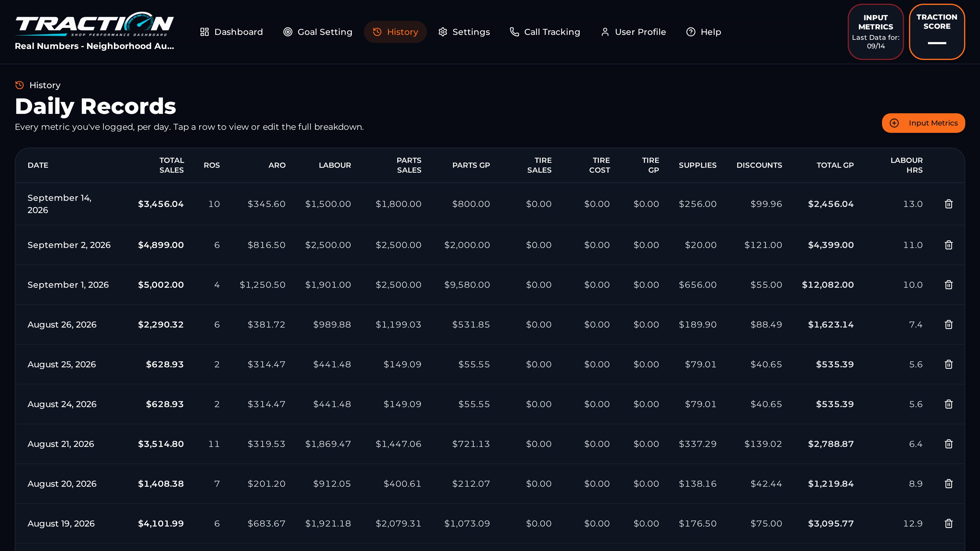980x551 pixels.
Task: Click the Date column header
Action: click(38, 165)
